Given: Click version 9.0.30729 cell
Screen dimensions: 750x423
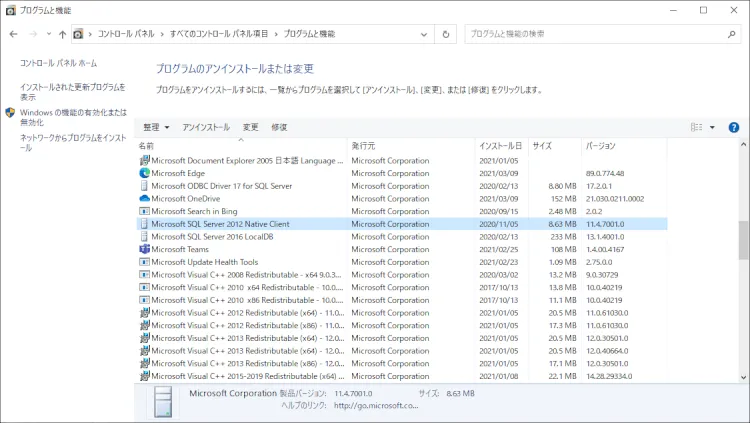Looking at the screenshot, I should coord(602,275).
